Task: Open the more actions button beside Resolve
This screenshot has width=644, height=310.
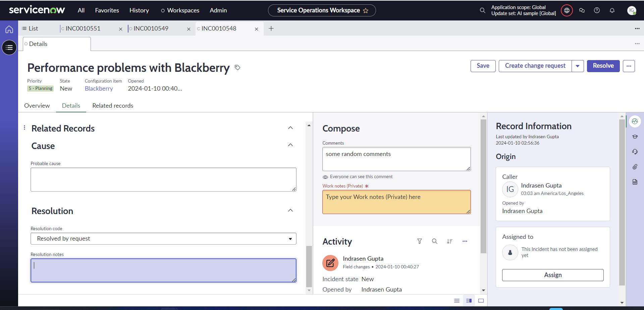Action: pos(629,66)
